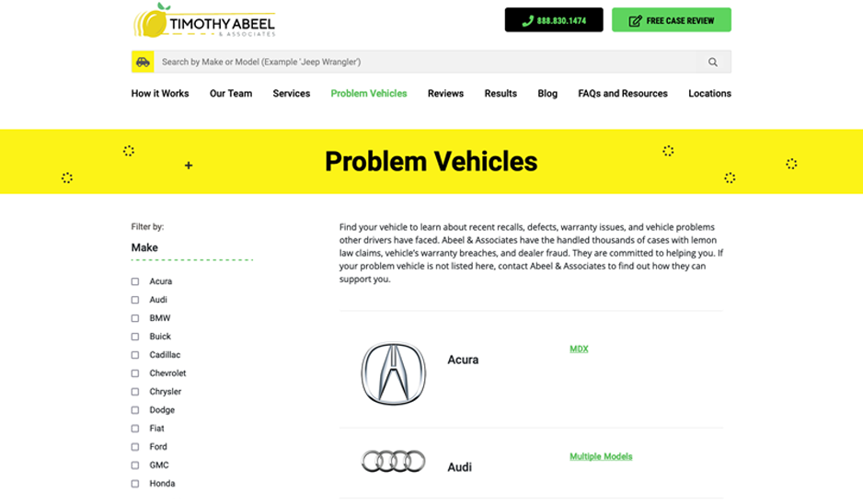The width and height of the screenshot is (863, 504).
Task: Toggle the Chevrolet filter checkbox
Action: pos(135,373)
